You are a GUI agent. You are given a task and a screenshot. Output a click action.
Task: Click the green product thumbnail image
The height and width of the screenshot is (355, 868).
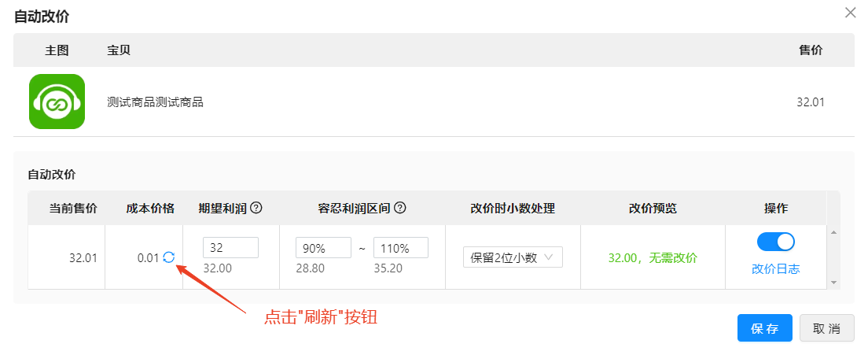(57, 102)
